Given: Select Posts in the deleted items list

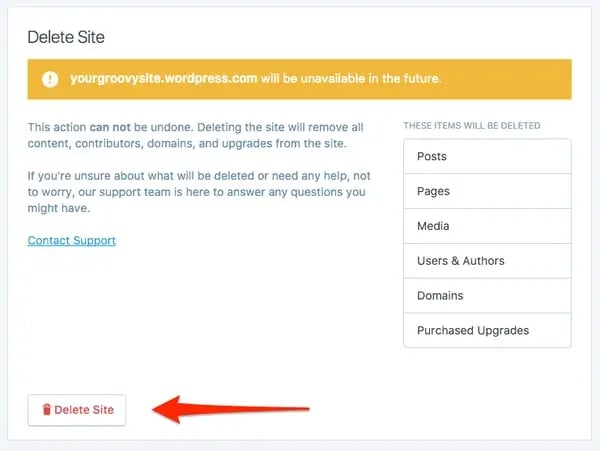Looking at the screenshot, I should tap(487, 157).
